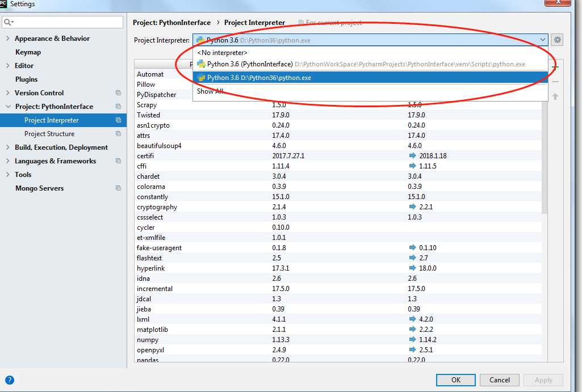Click the OK button
The image size is (582, 392).
pos(455,380)
